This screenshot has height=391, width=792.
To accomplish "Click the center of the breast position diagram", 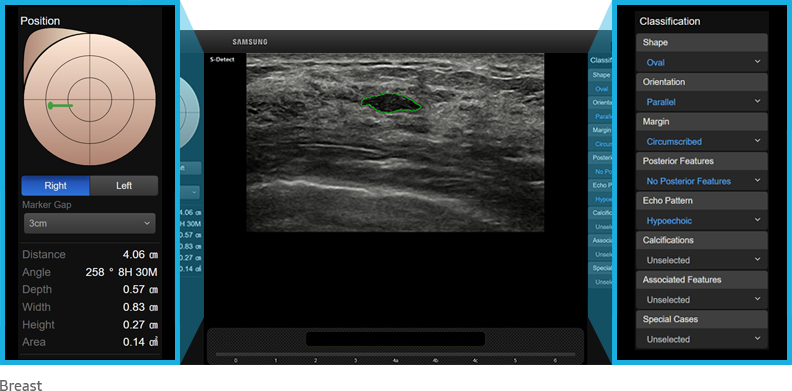I will click(90, 100).
